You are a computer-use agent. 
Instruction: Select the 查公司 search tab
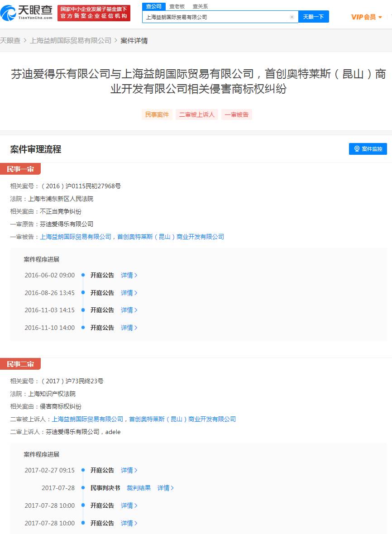[x=154, y=6]
